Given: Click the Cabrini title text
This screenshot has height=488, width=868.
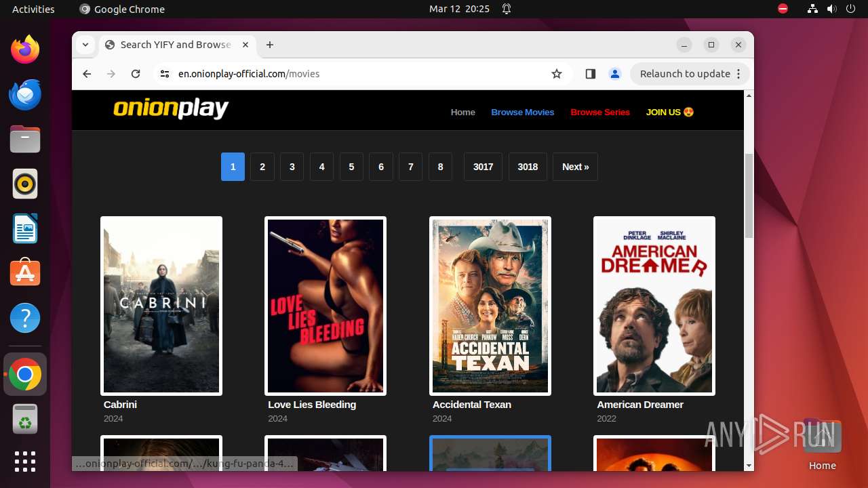Looking at the screenshot, I should [x=120, y=405].
